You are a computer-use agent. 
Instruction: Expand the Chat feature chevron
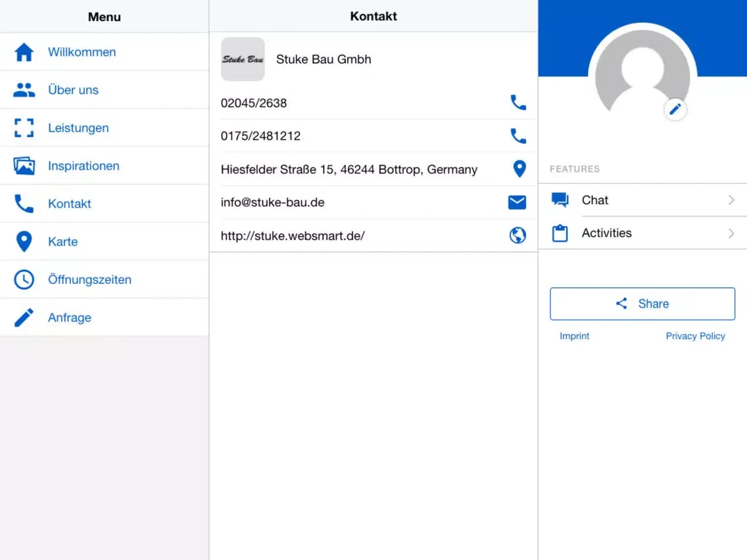coord(731,200)
